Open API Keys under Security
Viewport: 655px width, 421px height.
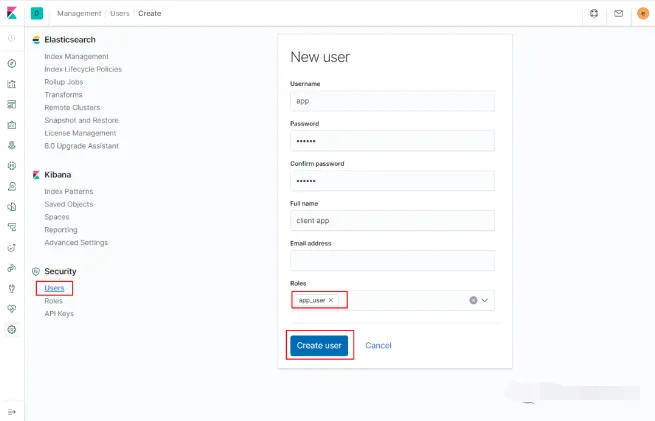pyautogui.click(x=59, y=314)
